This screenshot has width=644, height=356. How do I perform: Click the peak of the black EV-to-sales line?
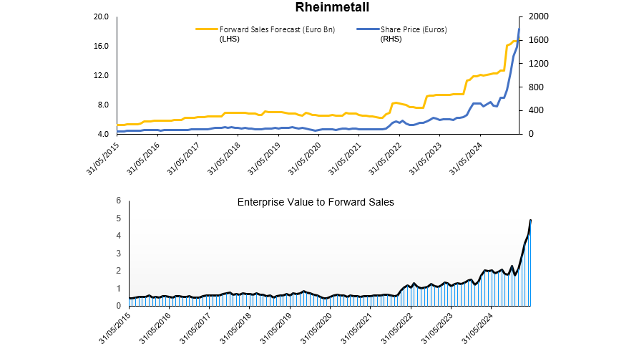coord(530,220)
